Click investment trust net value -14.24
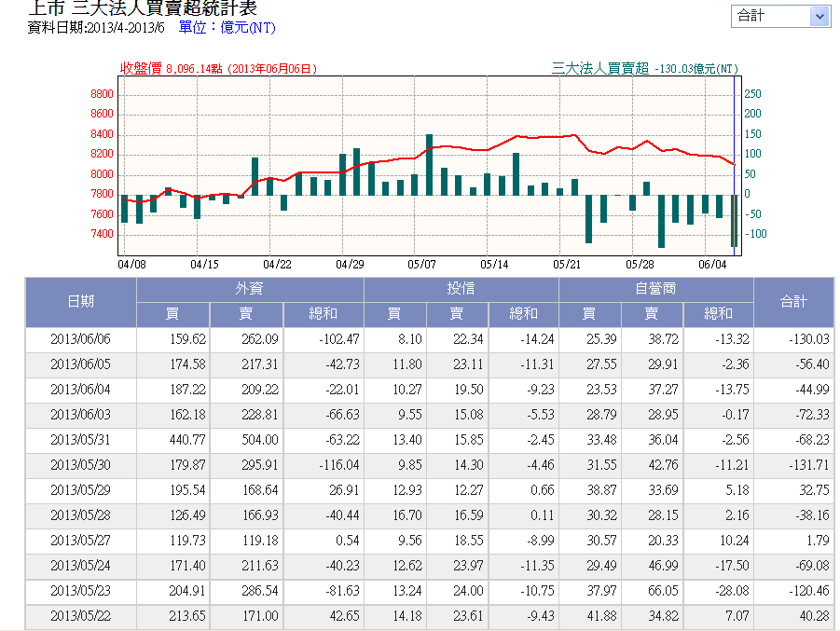 tap(537, 339)
